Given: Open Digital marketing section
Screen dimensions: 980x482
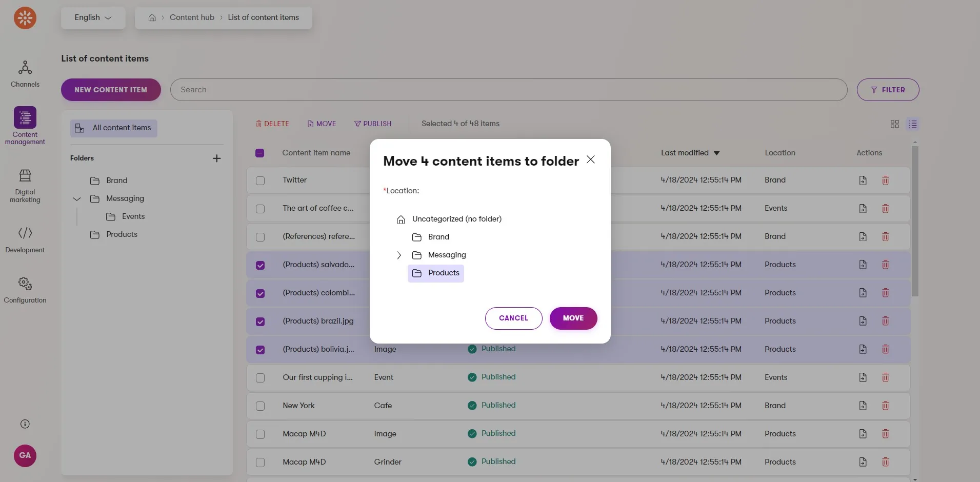Looking at the screenshot, I should pos(25,186).
